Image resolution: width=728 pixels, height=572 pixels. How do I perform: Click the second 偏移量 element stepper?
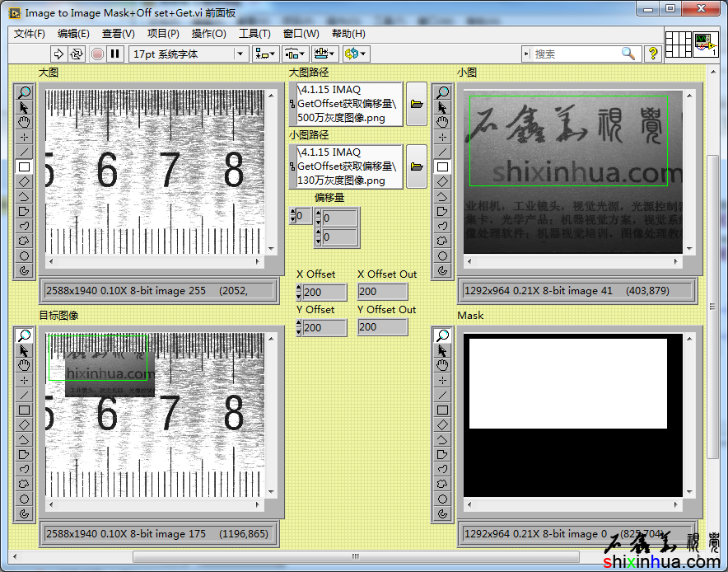click(x=318, y=237)
